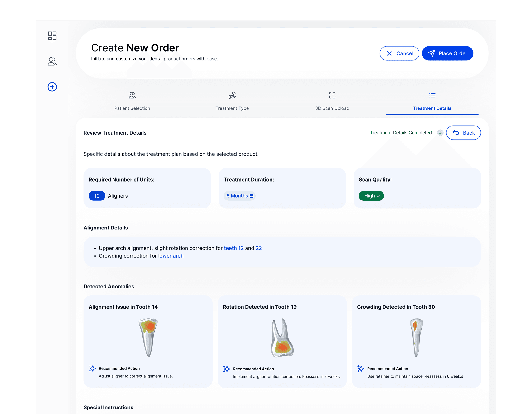Viewport: 532px width, 414px height.
Task: Follow the lower arch link
Action: tap(171, 256)
